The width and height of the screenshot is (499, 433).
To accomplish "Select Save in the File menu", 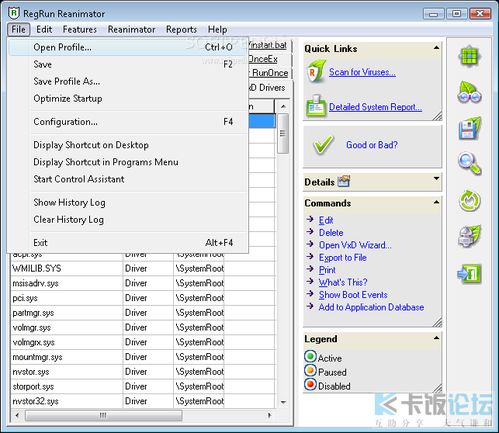I will tap(128, 64).
